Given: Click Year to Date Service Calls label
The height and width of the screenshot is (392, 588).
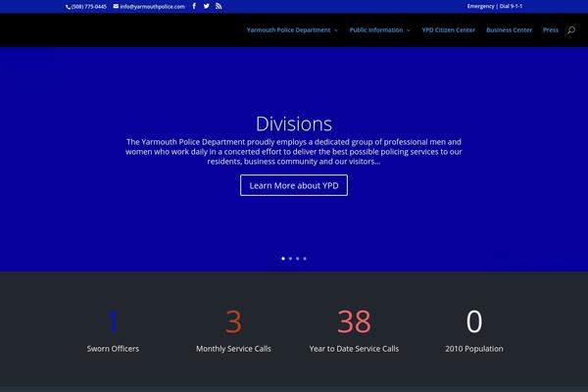Looking at the screenshot, I should [x=354, y=349].
